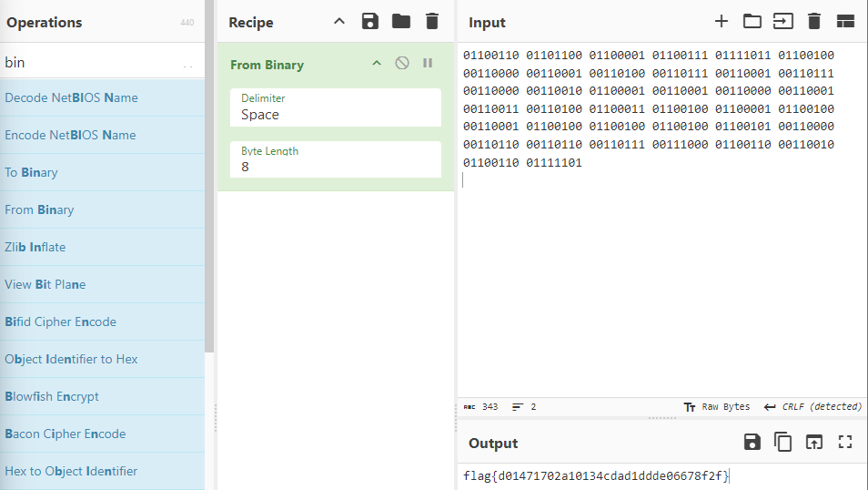Open folder as input
The height and width of the screenshot is (490, 868).
(x=752, y=22)
